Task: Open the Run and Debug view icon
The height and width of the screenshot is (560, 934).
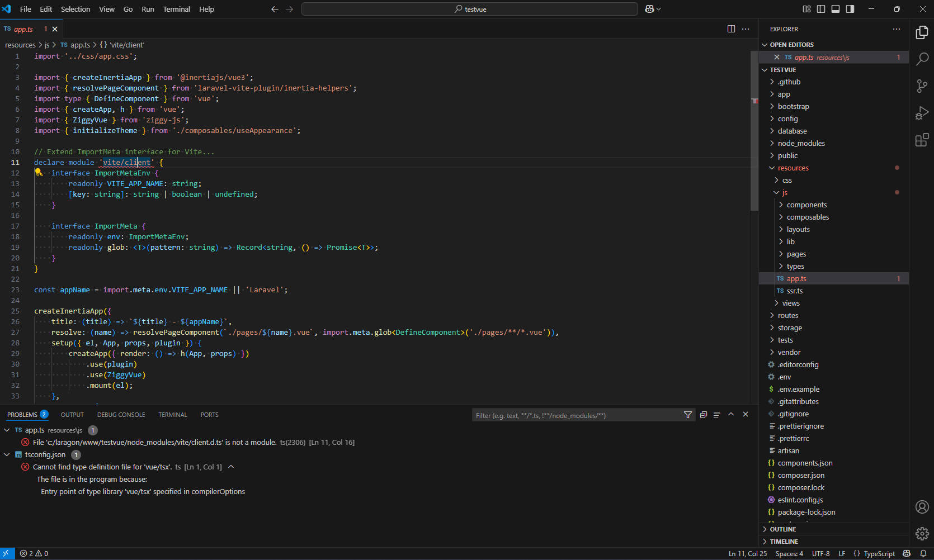Action: (922, 113)
